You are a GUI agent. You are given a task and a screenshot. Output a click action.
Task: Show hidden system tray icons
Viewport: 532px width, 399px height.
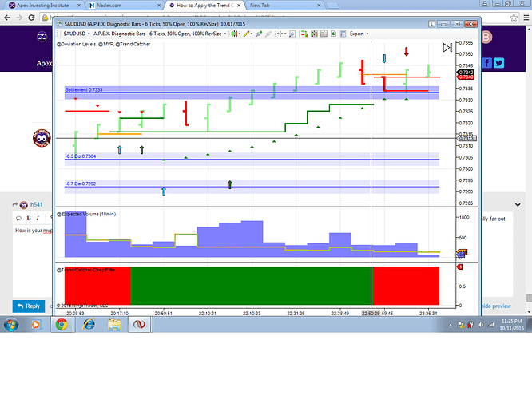(x=451, y=325)
